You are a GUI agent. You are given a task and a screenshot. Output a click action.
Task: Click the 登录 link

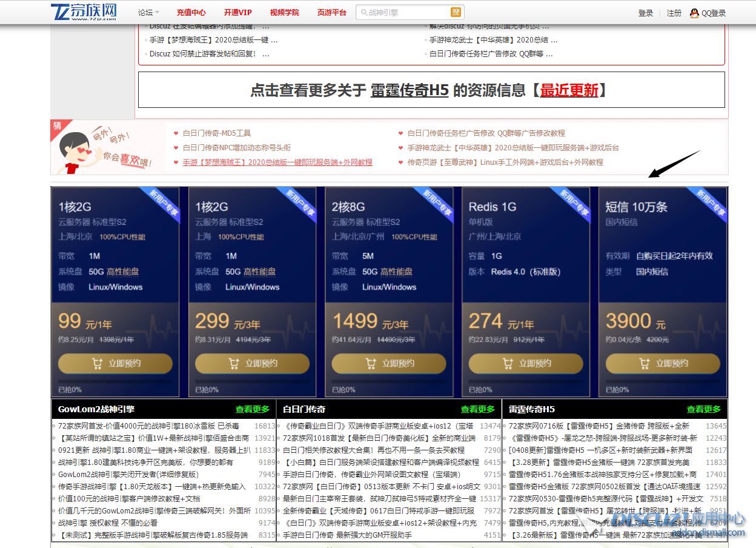coord(645,13)
